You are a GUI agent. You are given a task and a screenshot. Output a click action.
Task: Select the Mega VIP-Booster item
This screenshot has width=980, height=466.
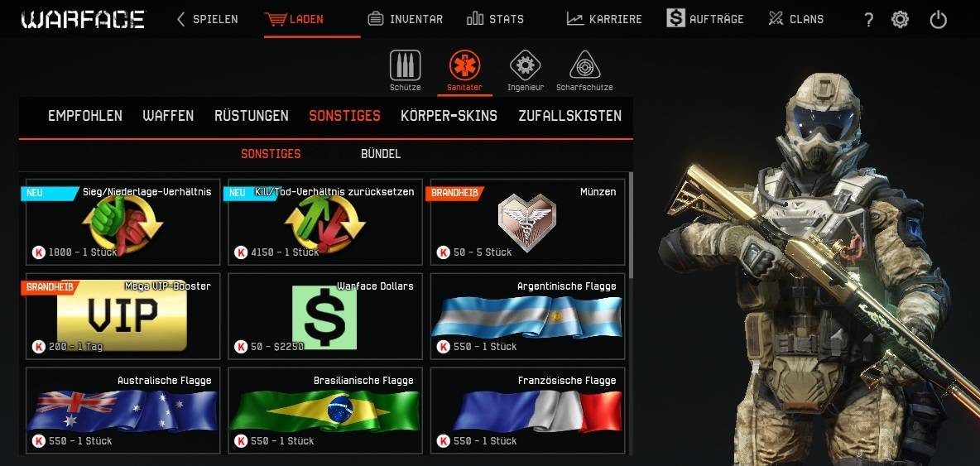[x=123, y=316]
